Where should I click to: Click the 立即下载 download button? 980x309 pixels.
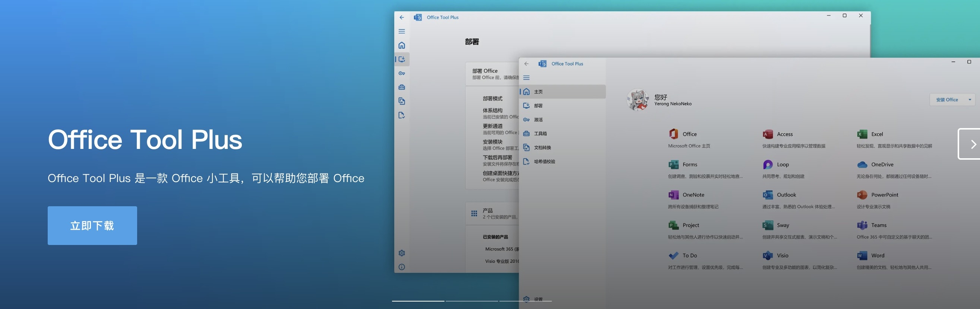(x=92, y=225)
